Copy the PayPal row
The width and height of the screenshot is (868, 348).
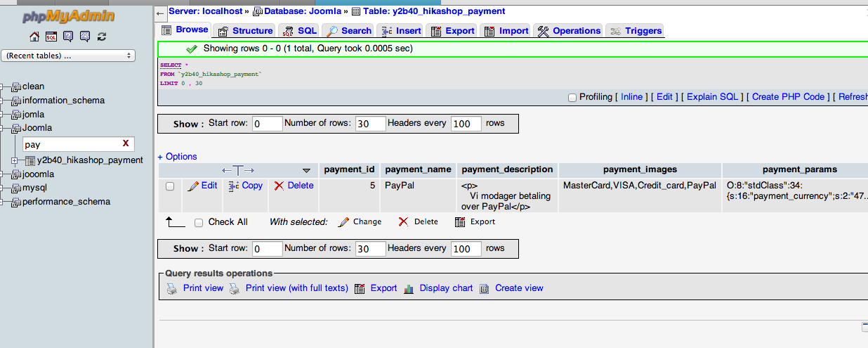pyautogui.click(x=246, y=186)
